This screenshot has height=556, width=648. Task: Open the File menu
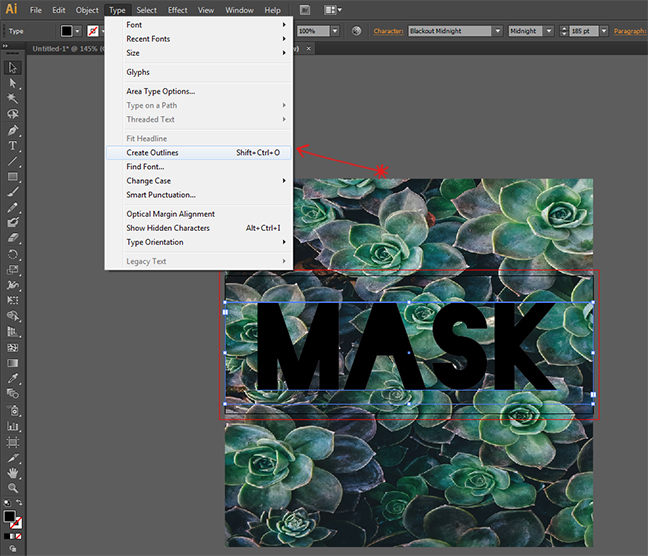tap(36, 10)
